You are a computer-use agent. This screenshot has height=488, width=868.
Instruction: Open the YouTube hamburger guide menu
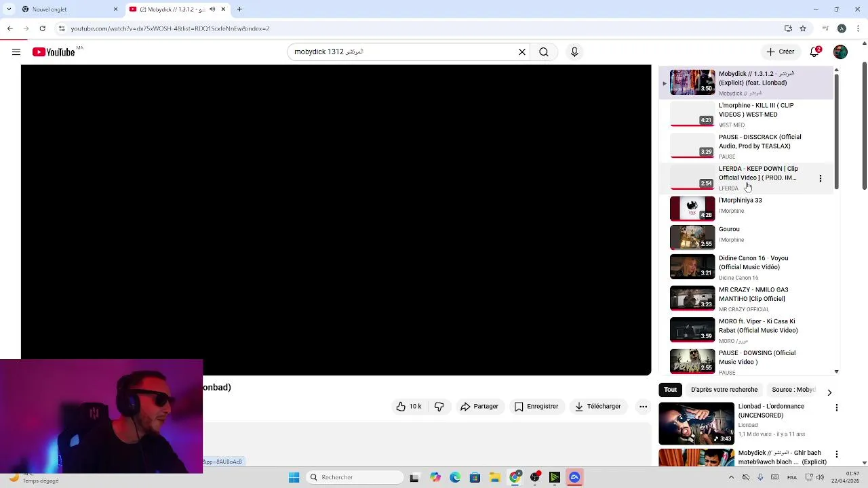click(x=16, y=52)
